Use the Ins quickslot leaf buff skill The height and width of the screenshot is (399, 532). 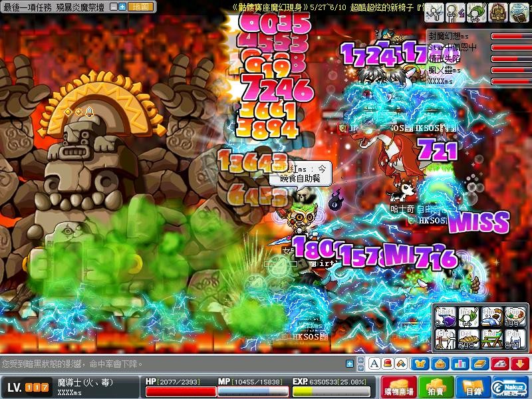click(468, 317)
